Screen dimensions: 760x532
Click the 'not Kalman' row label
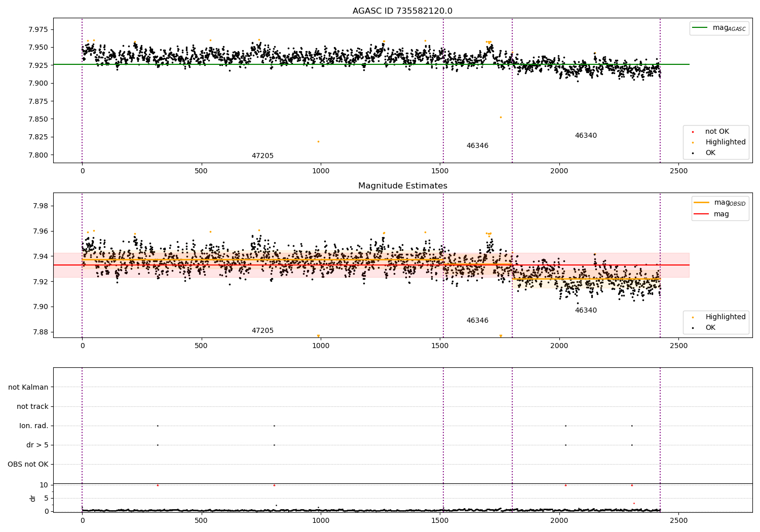click(28, 388)
